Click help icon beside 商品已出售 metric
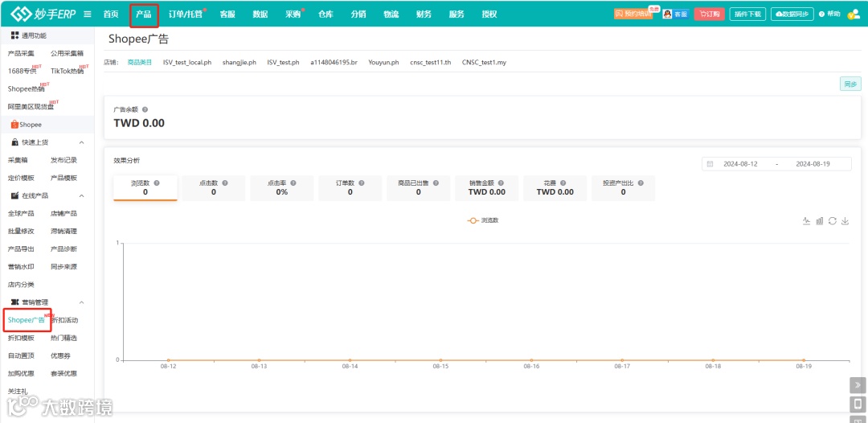 436,183
